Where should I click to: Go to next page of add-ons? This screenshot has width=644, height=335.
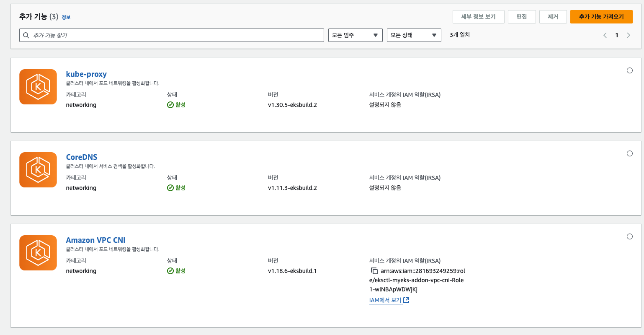pyautogui.click(x=629, y=35)
